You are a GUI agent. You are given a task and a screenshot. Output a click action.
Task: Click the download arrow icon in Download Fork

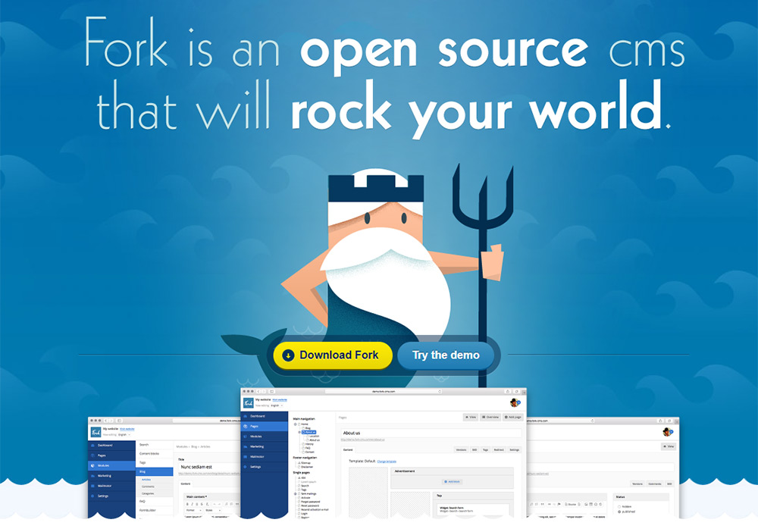(288, 355)
